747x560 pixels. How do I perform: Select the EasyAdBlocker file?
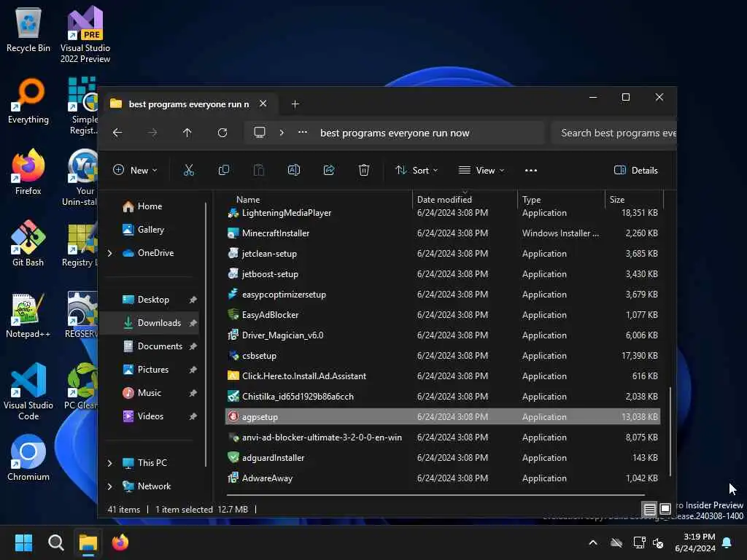coord(443,315)
